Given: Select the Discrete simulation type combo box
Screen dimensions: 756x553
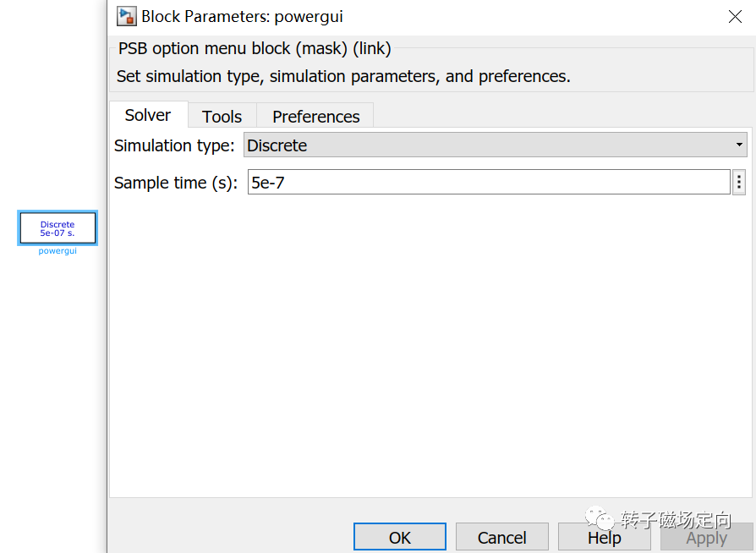Looking at the screenshot, I should click(496, 145).
